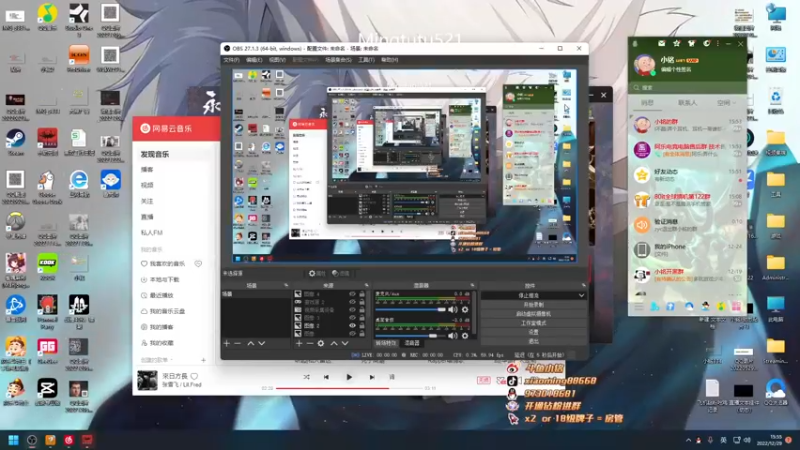The height and width of the screenshot is (450, 800).
Task: Click 启动虚拟摄像机 button in OBS
Action: [x=533, y=314]
